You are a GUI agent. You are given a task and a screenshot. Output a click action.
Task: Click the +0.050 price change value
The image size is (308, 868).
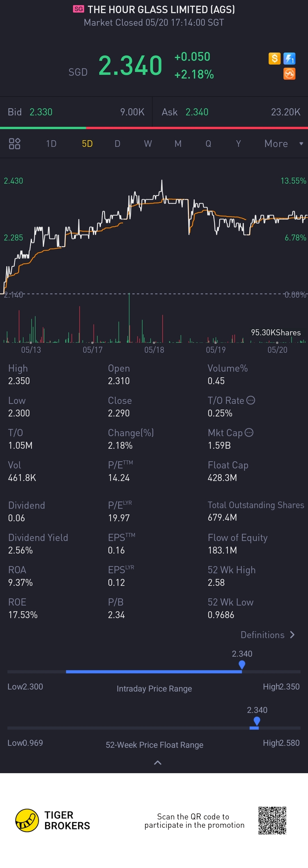coord(192,57)
